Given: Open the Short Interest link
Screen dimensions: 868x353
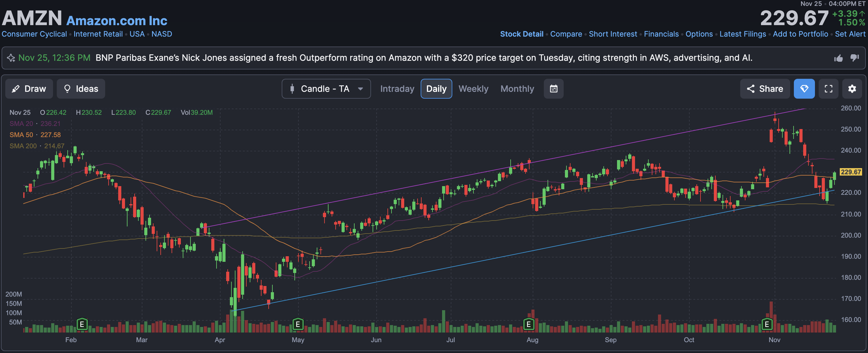Looking at the screenshot, I should [x=613, y=34].
